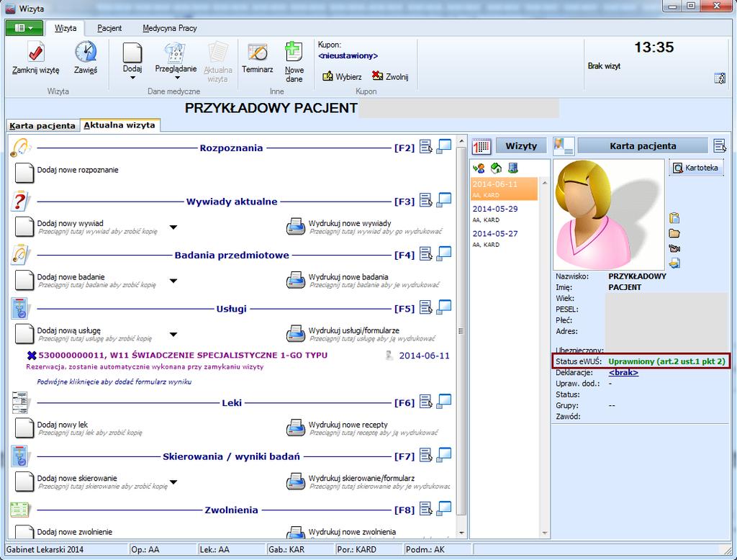Image resolution: width=737 pixels, height=560 pixels.
Task: Open the Terminarz scheduler icon
Action: coord(257,53)
